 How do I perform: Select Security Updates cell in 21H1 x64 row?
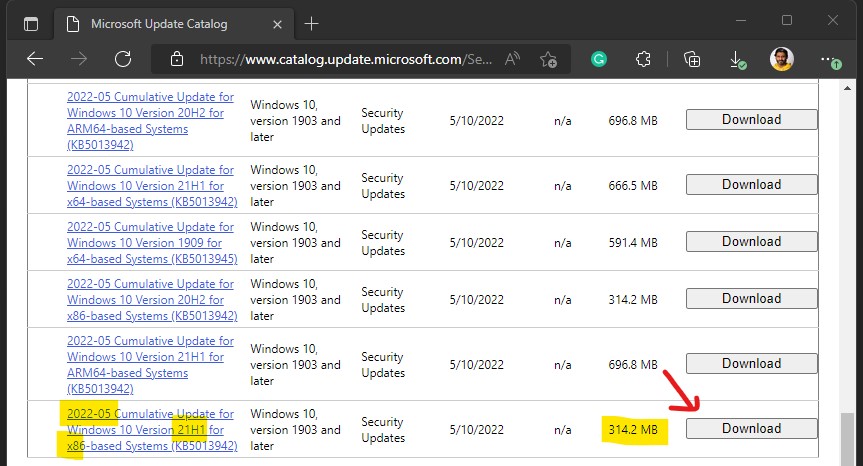click(383, 186)
